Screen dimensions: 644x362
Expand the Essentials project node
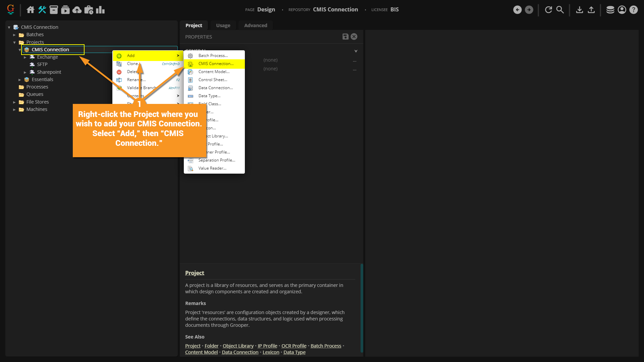pos(20,80)
